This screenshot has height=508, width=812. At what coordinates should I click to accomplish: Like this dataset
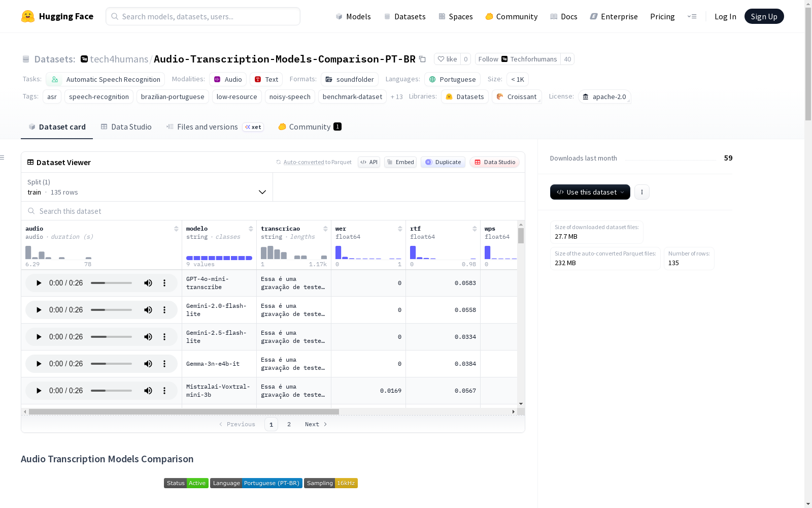[x=447, y=59]
